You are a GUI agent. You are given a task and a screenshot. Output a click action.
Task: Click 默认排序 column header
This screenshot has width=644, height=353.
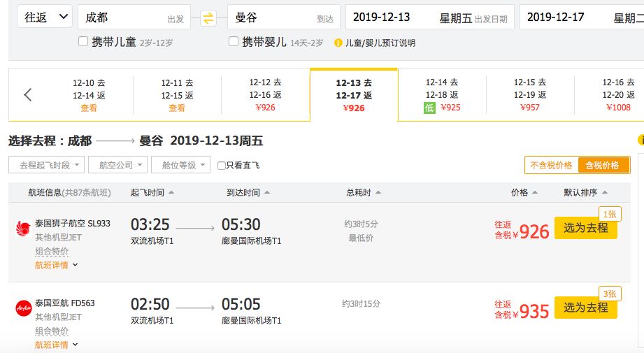pyautogui.click(x=580, y=192)
